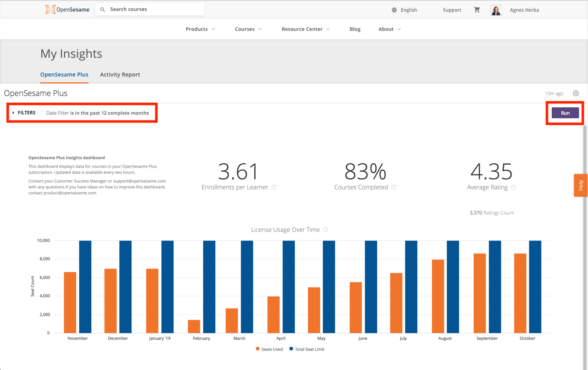The height and width of the screenshot is (370, 588).
Task: Go to the Blog page
Action: coord(355,29)
